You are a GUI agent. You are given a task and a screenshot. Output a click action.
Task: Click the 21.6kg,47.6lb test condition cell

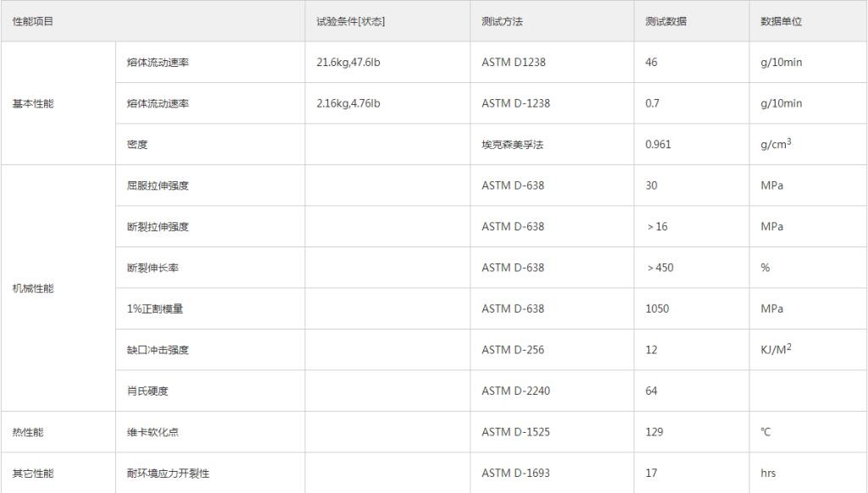click(x=348, y=63)
